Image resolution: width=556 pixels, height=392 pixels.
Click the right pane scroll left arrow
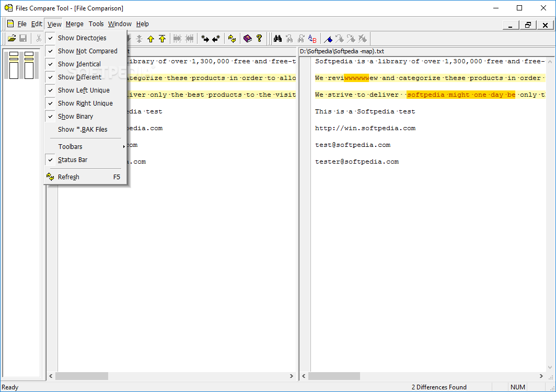coord(304,376)
